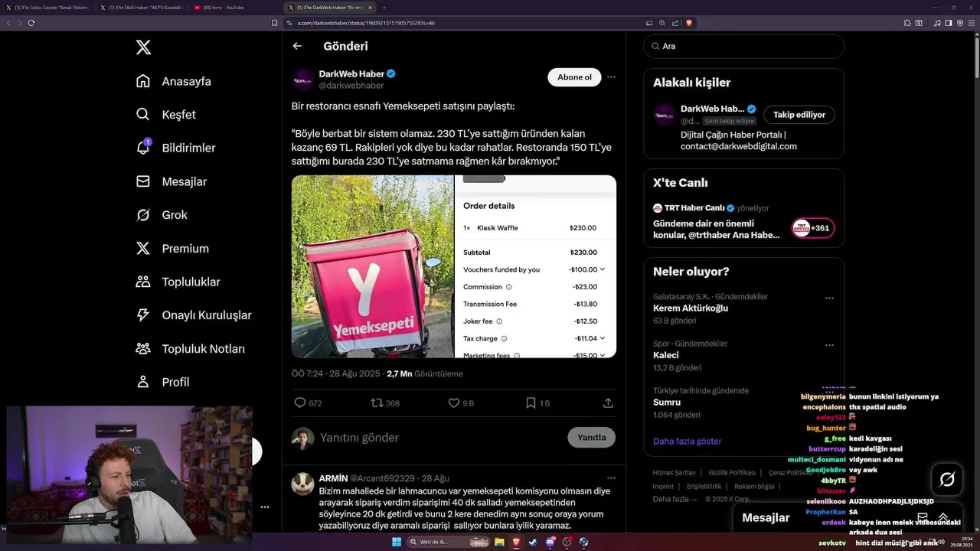Open Kerem Aktürkoğlu trend
Screen dimensions: 980x551
point(691,308)
